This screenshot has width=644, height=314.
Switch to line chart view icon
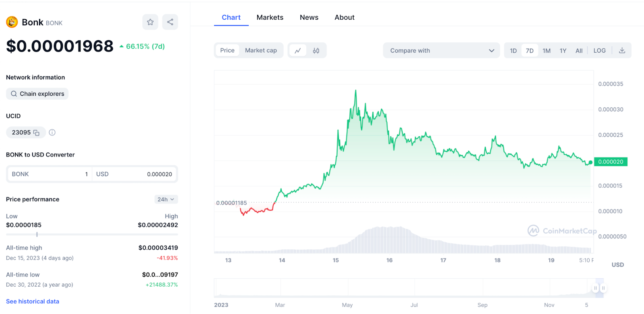tap(298, 51)
